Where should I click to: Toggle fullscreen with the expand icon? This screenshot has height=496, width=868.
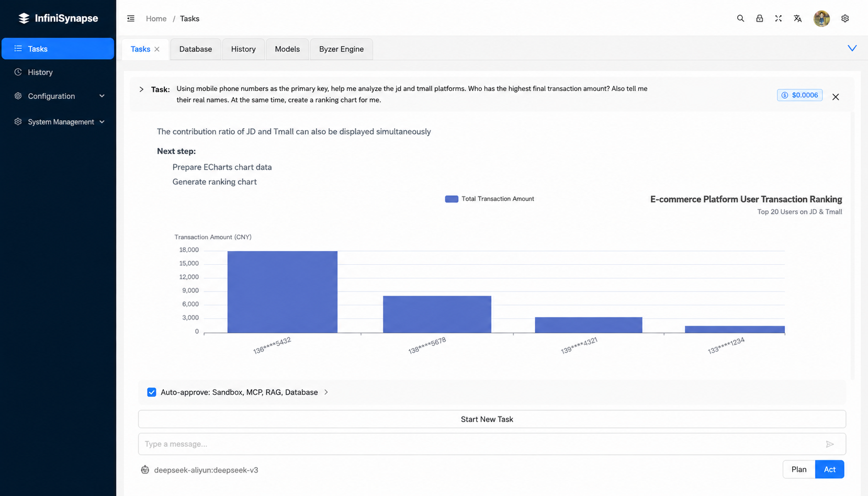coord(779,18)
